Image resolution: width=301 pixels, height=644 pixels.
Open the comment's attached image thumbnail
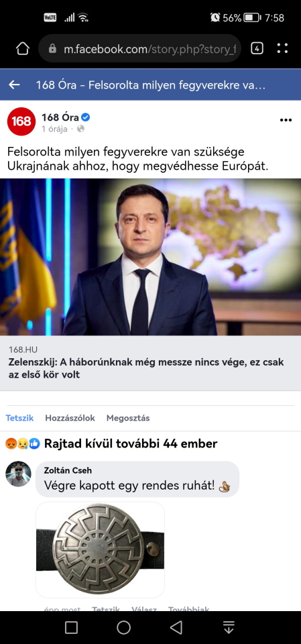(100, 549)
